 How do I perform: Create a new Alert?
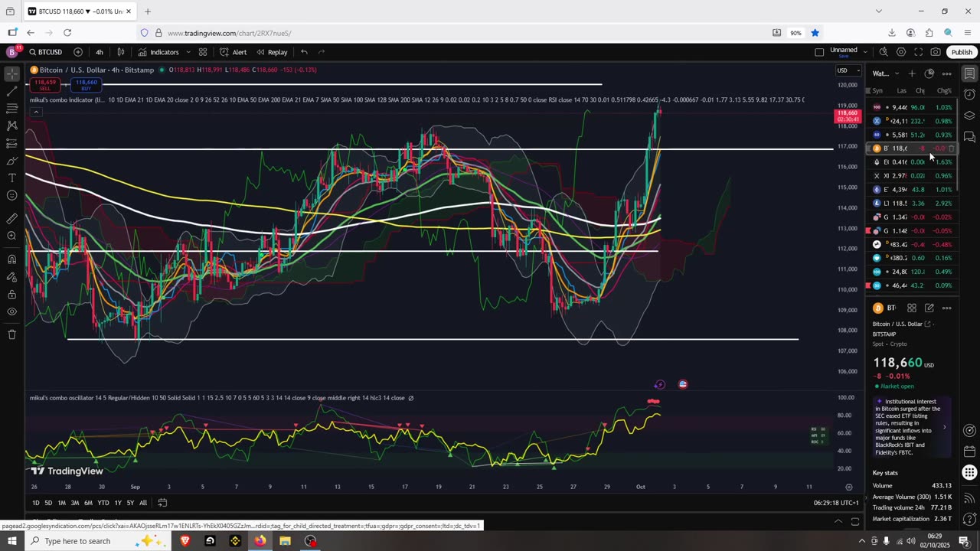tap(234, 52)
